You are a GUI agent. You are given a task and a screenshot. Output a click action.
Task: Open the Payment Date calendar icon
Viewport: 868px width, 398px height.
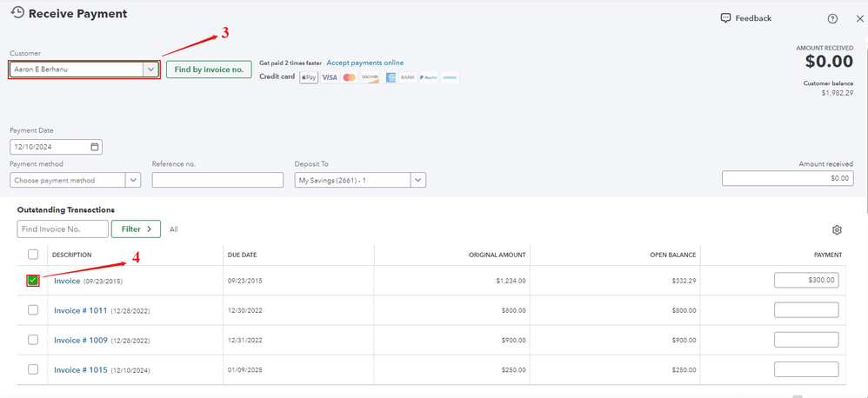point(95,147)
